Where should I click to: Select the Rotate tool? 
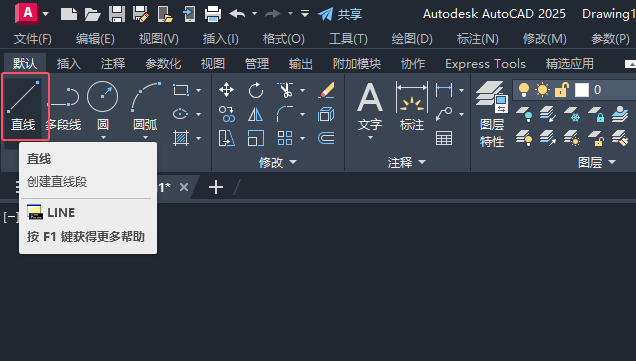coord(256,90)
